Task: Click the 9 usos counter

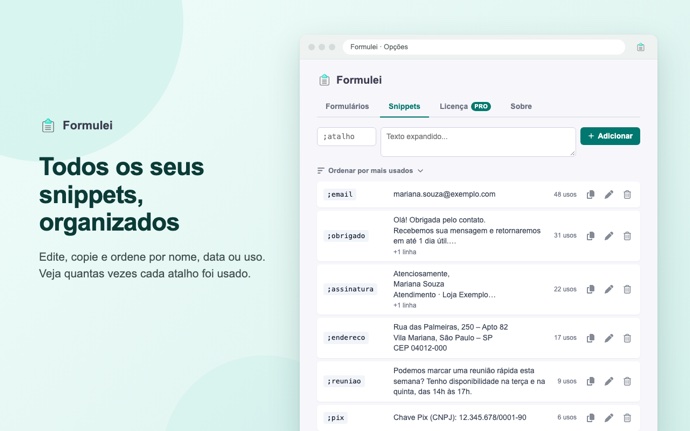Action: tap(567, 381)
